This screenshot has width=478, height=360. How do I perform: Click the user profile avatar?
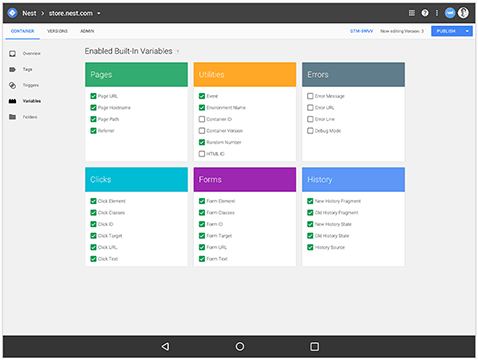(463, 13)
